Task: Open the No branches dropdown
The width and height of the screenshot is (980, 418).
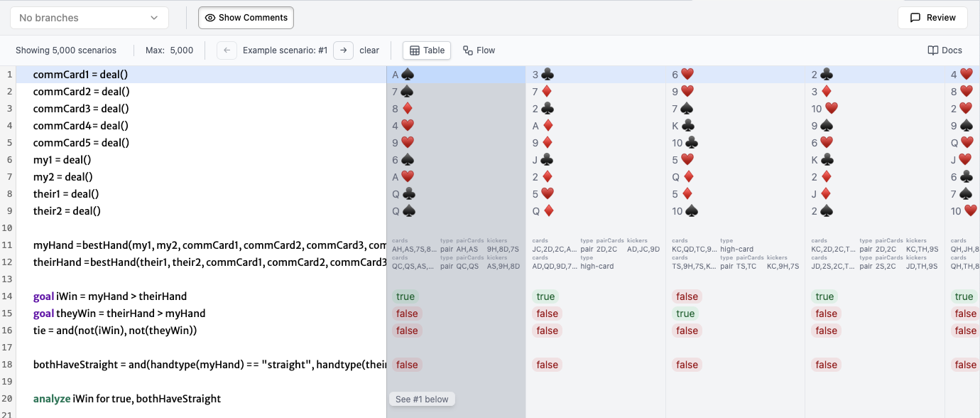Action: (x=89, y=18)
